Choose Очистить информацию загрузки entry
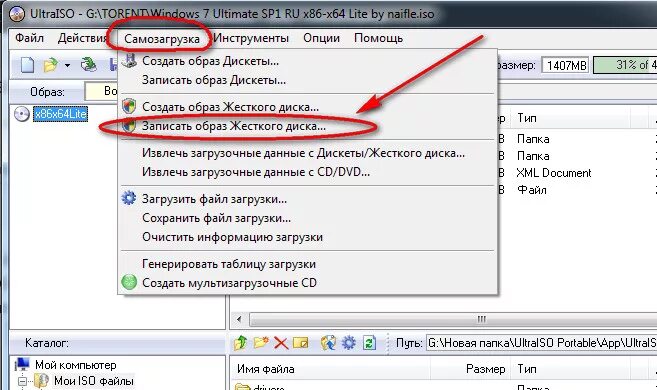Viewport: 657px width, 390px height. [308, 237]
